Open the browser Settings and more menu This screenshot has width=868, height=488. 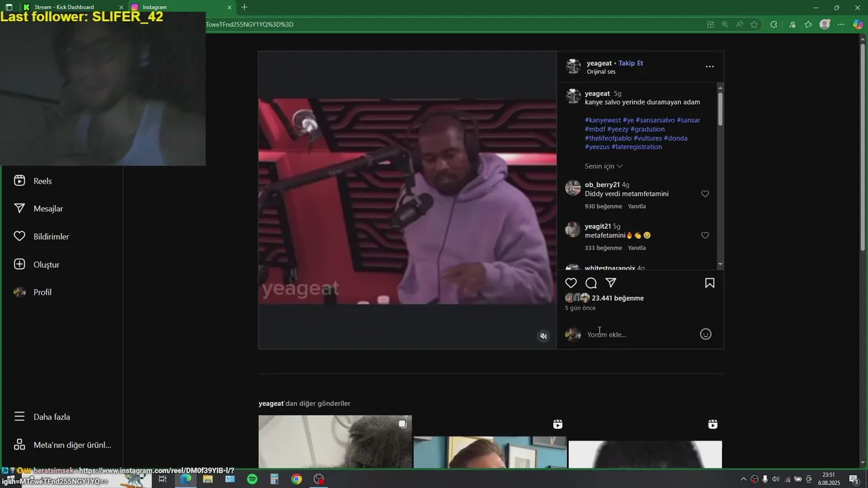point(841,24)
